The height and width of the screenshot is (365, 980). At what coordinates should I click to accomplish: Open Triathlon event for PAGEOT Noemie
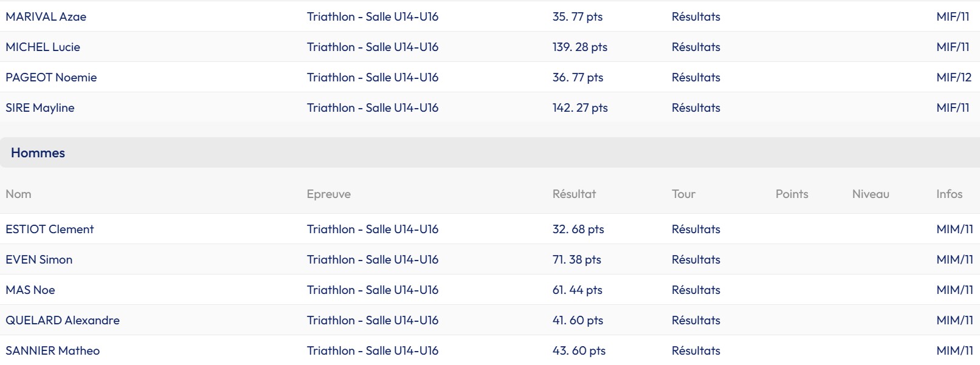pos(372,77)
